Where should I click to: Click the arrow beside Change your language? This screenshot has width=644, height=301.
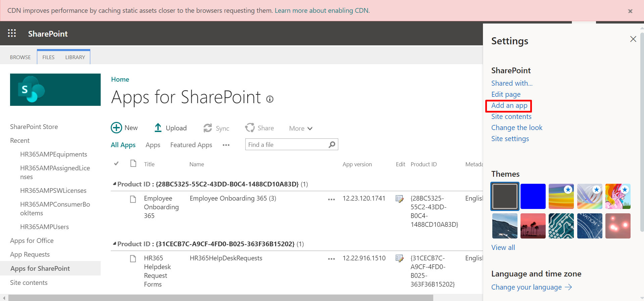pos(568,287)
